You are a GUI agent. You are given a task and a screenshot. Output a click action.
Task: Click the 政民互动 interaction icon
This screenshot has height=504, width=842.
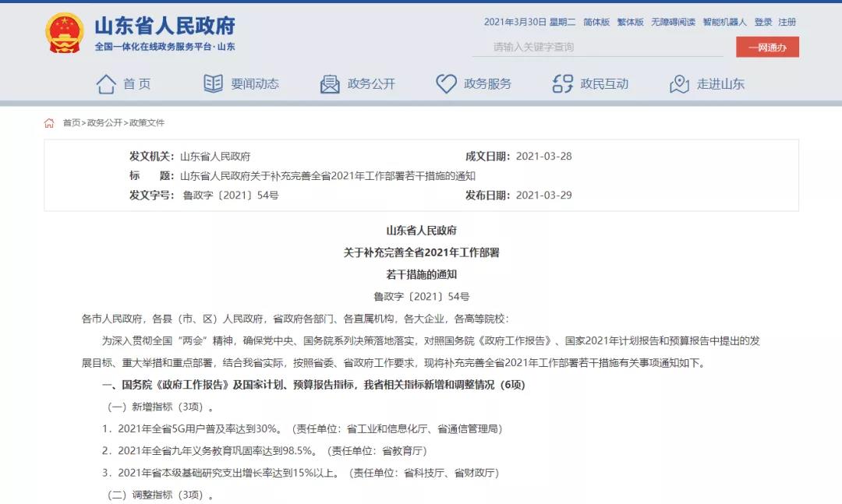[x=563, y=84]
